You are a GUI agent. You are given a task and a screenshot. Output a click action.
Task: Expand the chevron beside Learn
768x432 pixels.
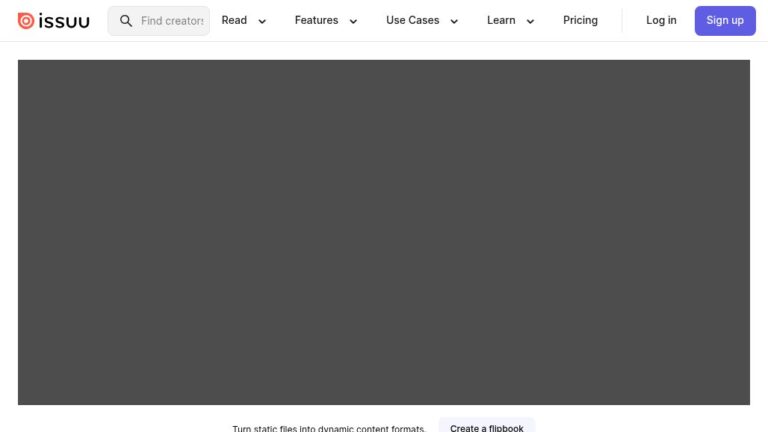pos(530,21)
